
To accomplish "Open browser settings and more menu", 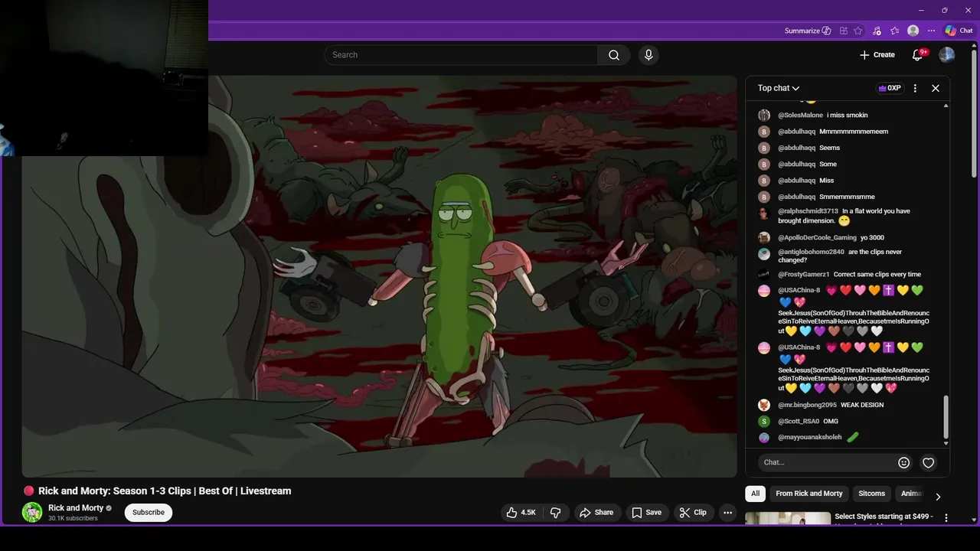I will click(931, 31).
